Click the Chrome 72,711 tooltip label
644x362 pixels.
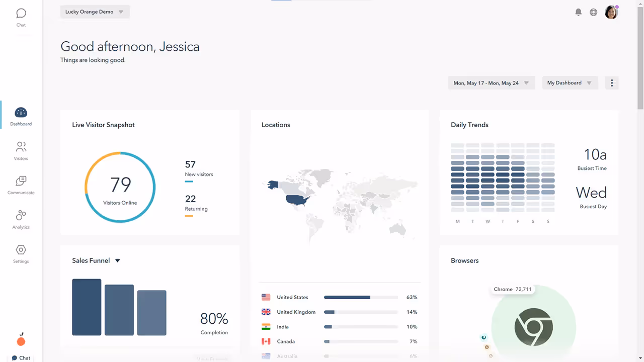512,289
